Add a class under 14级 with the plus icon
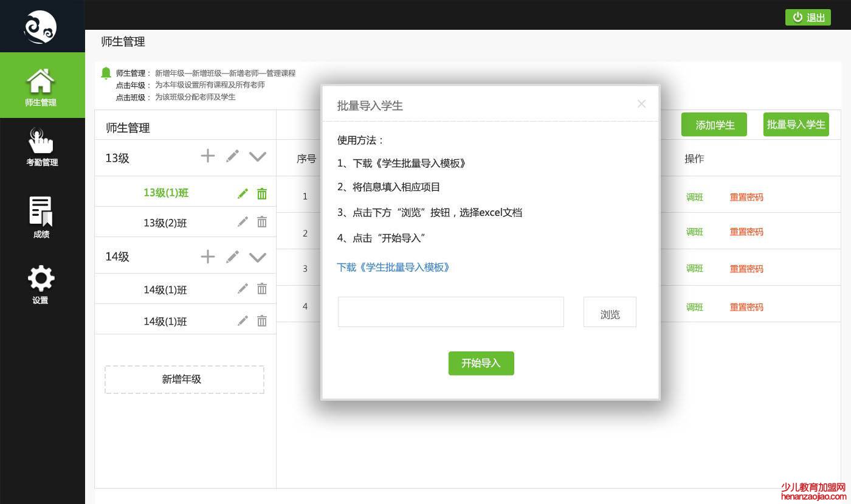 pos(208,257)
